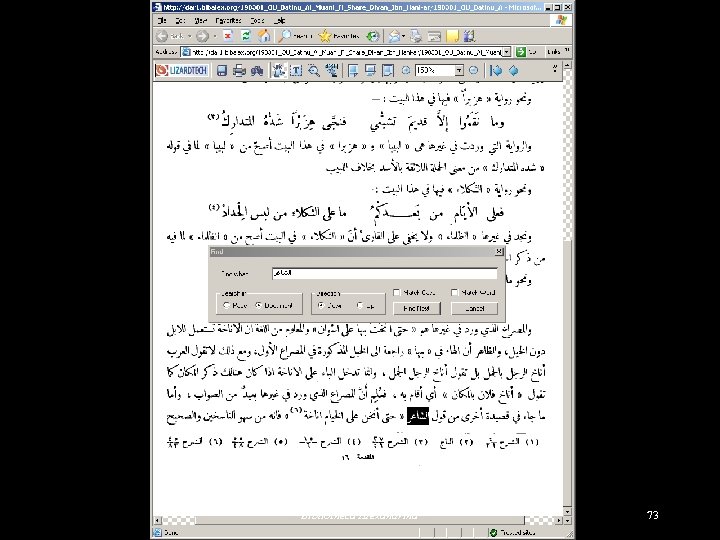The image size is (720, 540).
Task: Click the Find Next button
Action: tap(417, 309)
